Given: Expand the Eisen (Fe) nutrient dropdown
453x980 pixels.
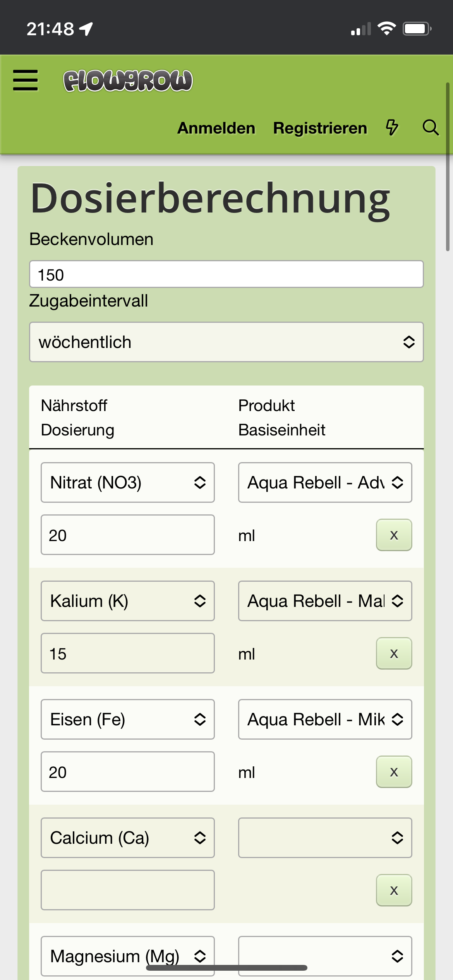Looking at the screenshot, I should 127,720.
